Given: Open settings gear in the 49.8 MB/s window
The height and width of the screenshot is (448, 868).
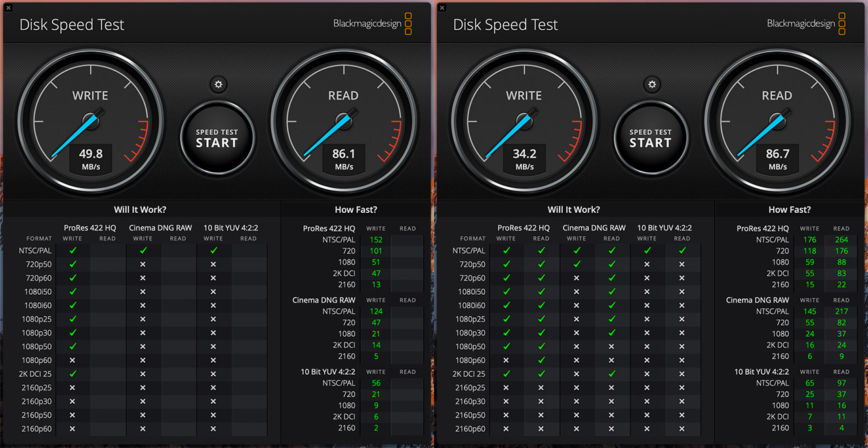Looking at the screenshot, I should coord(218,85).
